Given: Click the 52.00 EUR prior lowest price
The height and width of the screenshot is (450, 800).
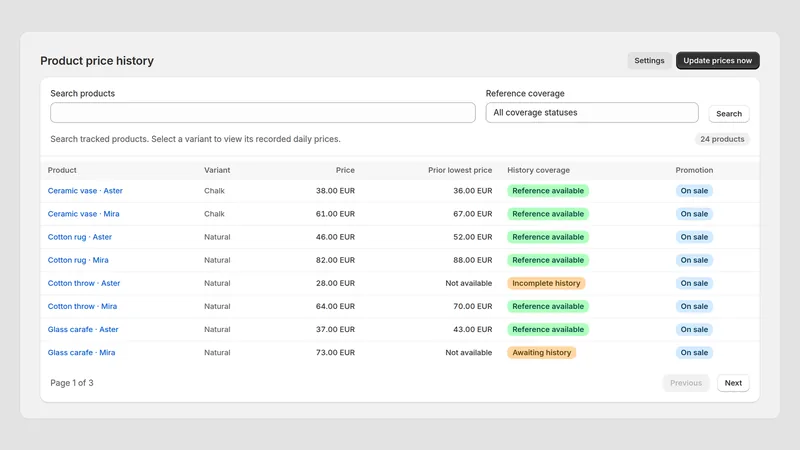Looking at the screenshot, I should click(472, 237).
